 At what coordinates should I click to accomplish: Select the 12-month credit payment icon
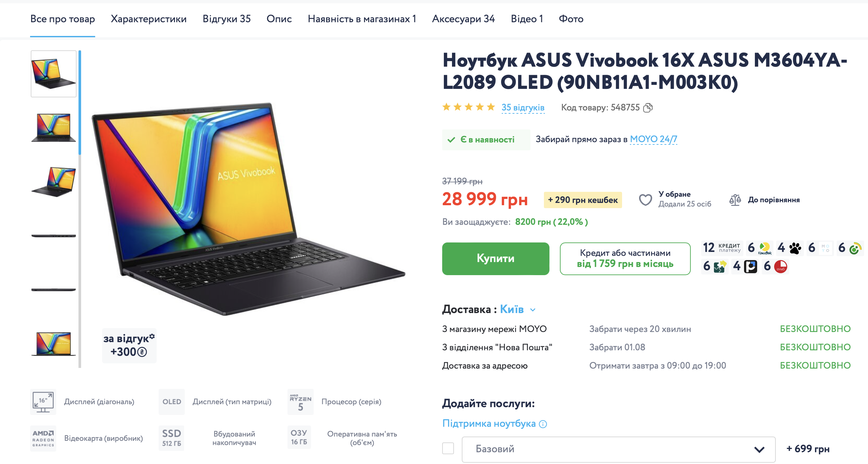tap(722, 248)
